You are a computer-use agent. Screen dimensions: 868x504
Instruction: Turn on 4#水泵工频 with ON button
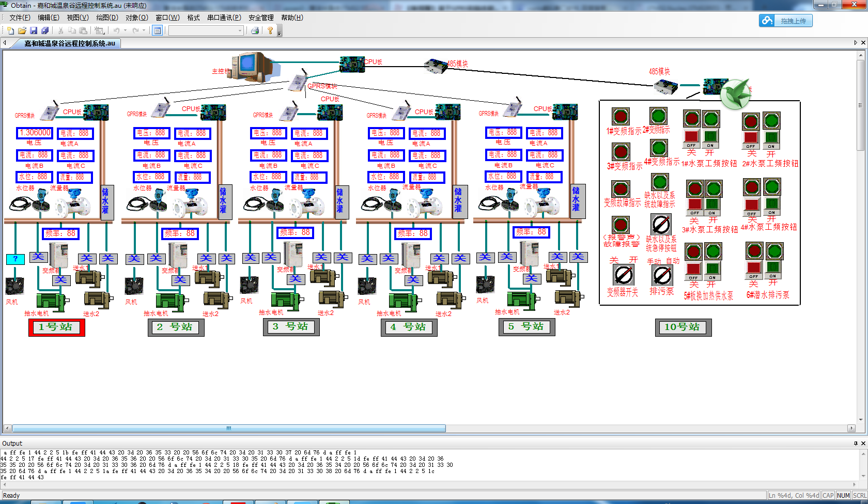(771, 206)
